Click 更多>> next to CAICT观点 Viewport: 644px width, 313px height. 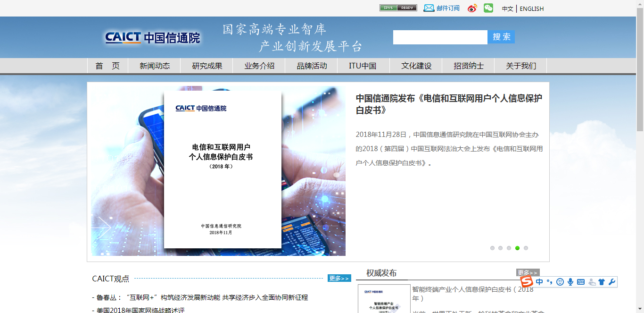(x=339, y=278)
